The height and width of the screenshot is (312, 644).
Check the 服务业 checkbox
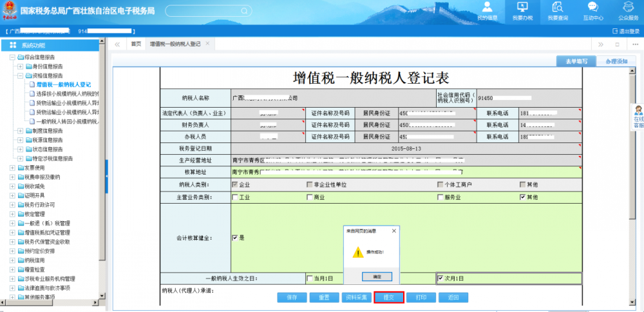440,197
